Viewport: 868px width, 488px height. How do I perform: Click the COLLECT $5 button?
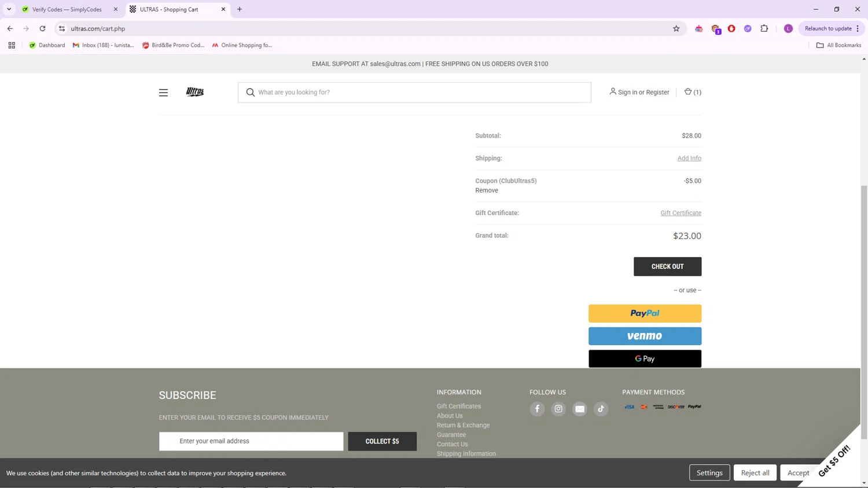point(382,441)
